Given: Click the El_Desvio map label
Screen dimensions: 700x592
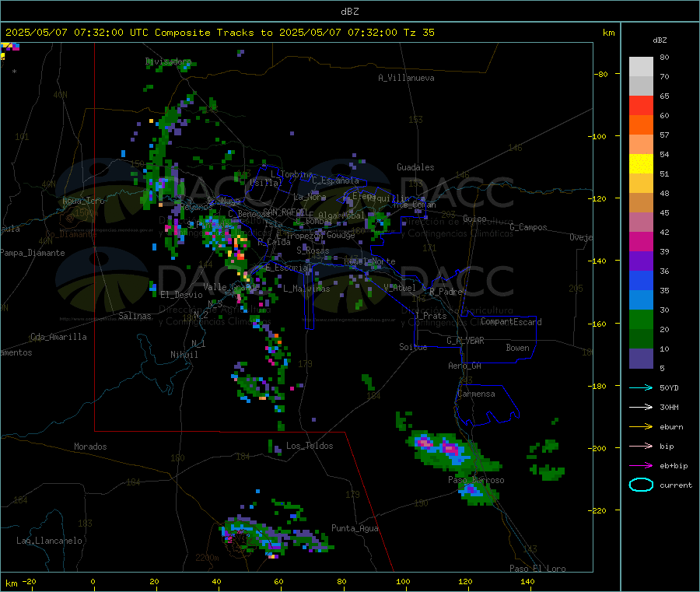Looking at the screenshot, I should click(x=181, y=295).
